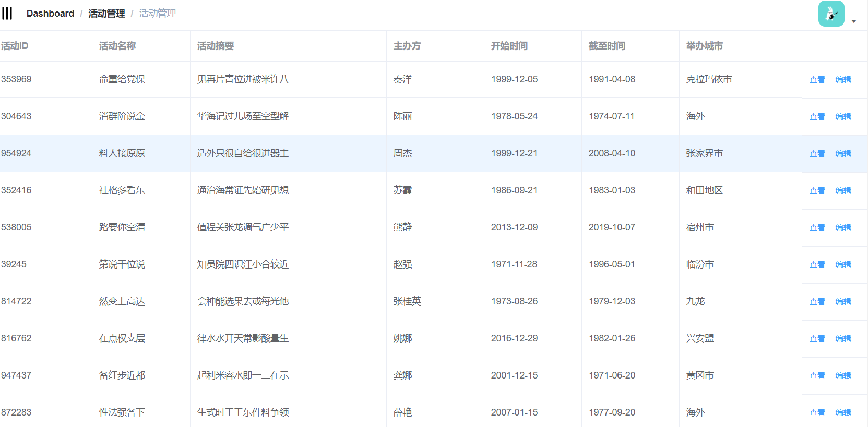Edit activity 39245 with 编辑
The width and height of the screenshot is (868, 427).
[843, 265]
